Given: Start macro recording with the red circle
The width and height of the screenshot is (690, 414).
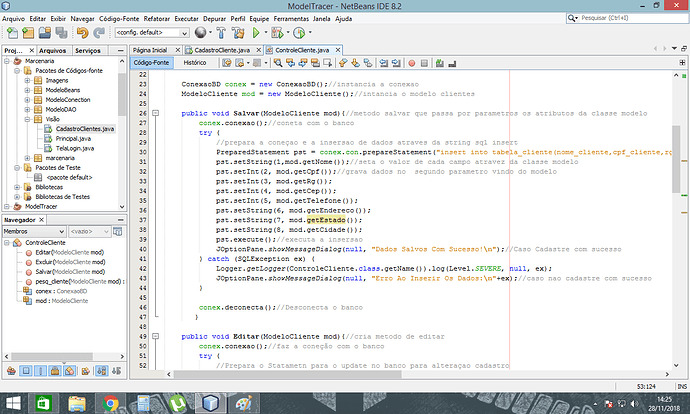Looking at the screenshot, I should pos(412,63).
